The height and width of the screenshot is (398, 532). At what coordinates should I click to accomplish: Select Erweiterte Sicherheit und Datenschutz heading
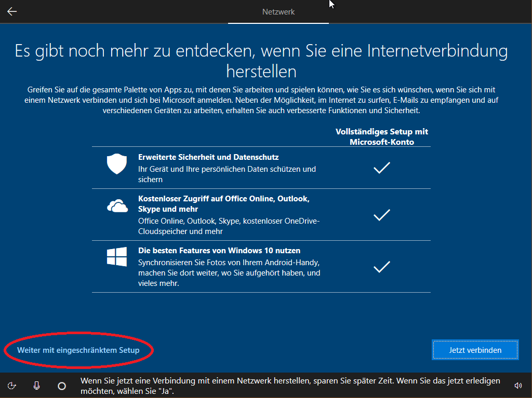[x=208, y=157]
